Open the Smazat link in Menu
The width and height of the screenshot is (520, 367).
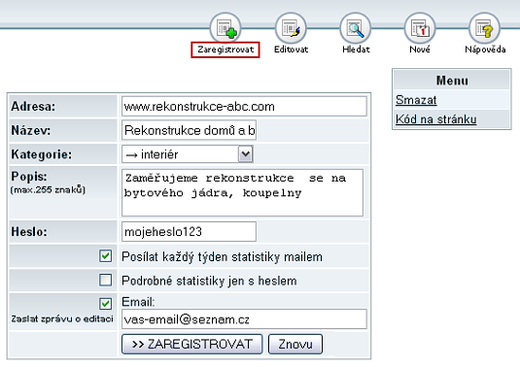tap(416, 100)
